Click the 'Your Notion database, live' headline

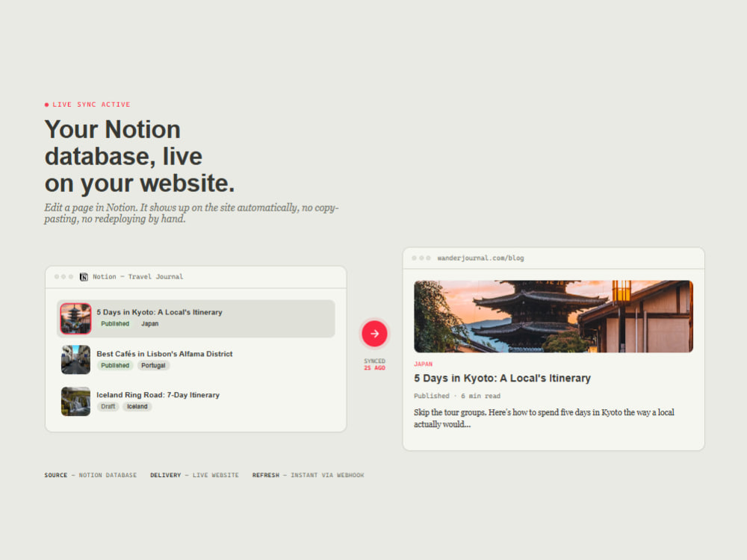click(x=140, y=156)
